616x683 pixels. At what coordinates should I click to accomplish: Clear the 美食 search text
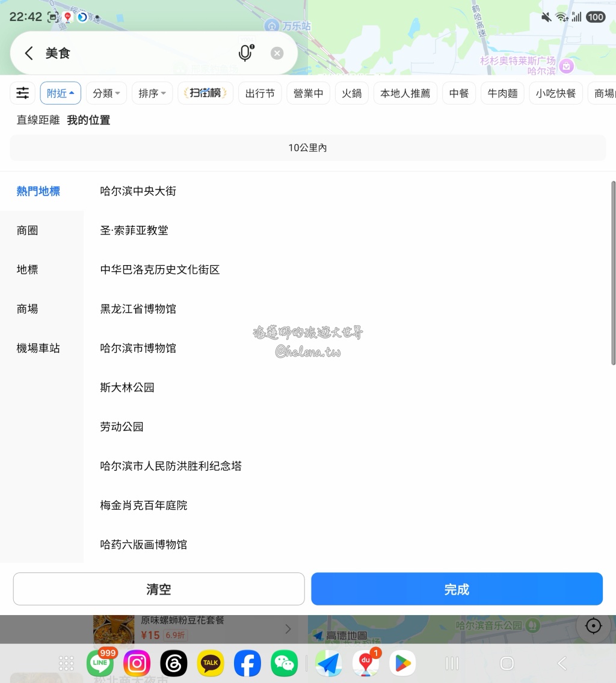coord(277,53)
